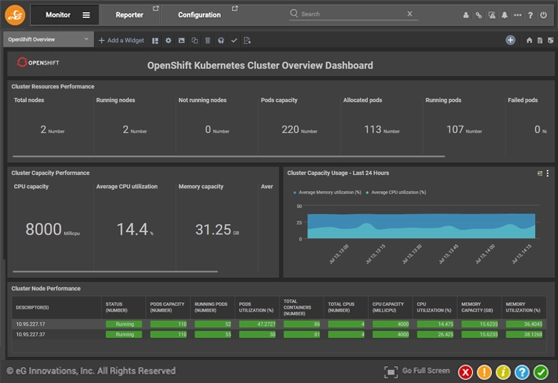Click Pods capacity value 220
This screenshot has width=558, height=383.
click(x=290, y=129)
